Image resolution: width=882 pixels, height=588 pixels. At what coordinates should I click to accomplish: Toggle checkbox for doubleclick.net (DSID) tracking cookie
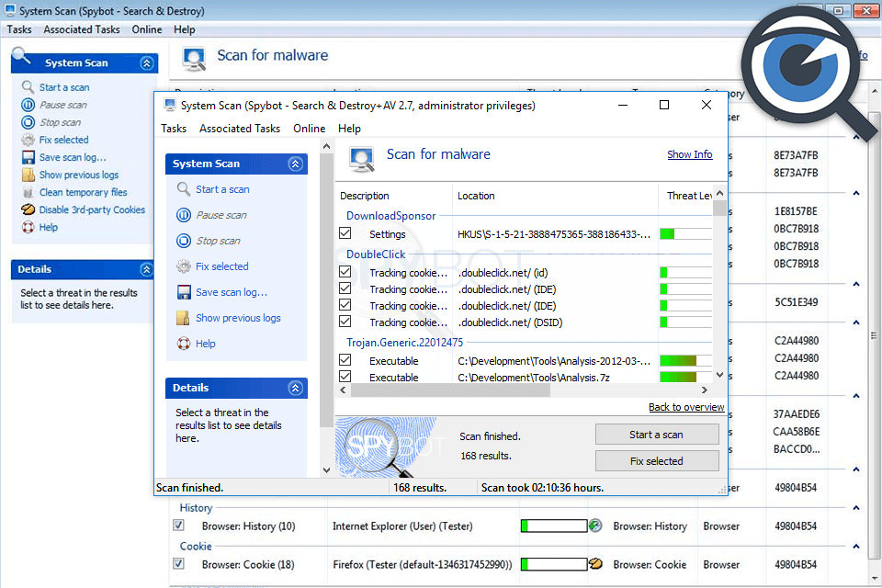(x=345, y=322)
